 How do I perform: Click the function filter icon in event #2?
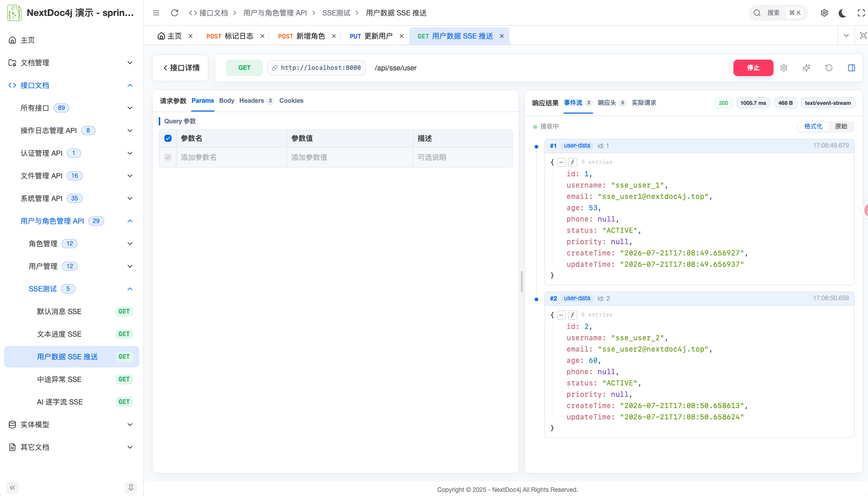click(572, 315)
